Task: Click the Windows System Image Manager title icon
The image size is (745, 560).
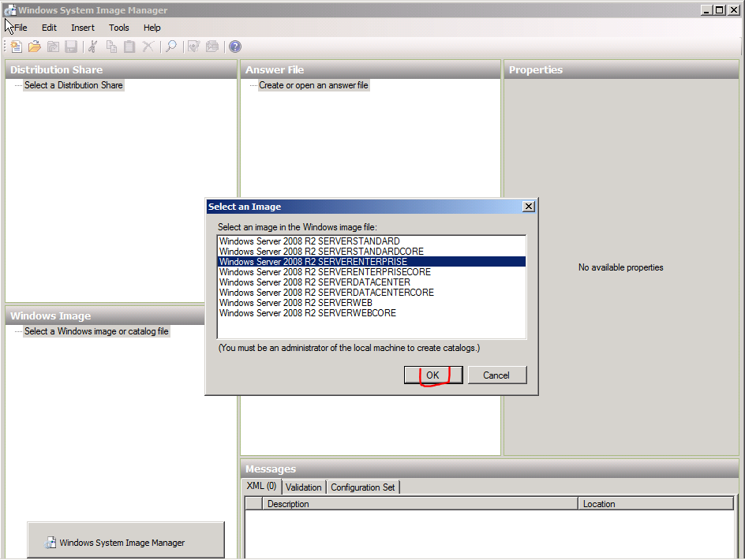Action: point(10,10)
